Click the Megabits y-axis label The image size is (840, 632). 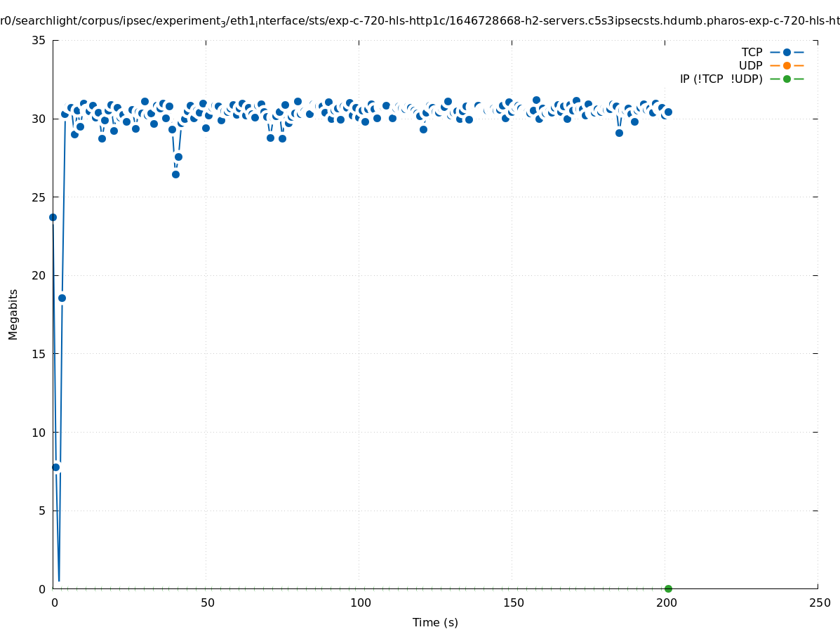tap(13, 314)
